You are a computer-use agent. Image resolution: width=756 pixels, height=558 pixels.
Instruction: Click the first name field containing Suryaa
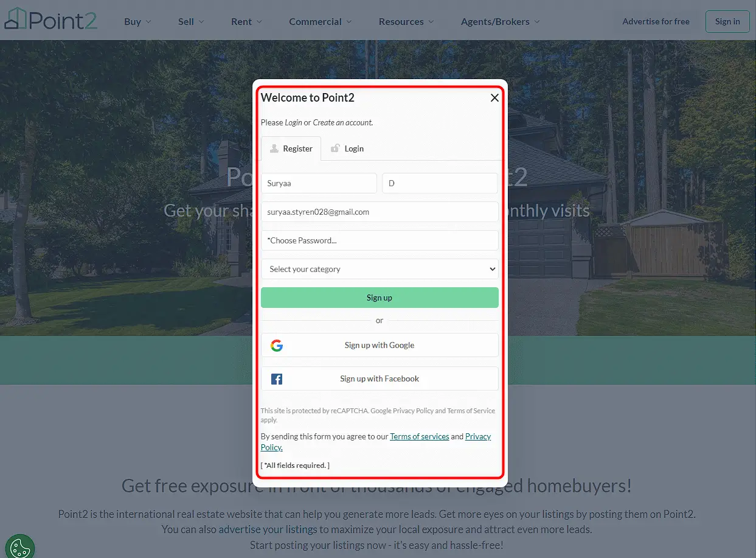[319, 183]
